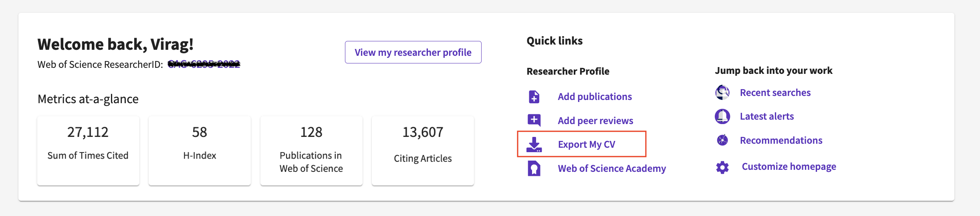
Task: Click the Sum of Times Cited card
Action: coord(88,151)
